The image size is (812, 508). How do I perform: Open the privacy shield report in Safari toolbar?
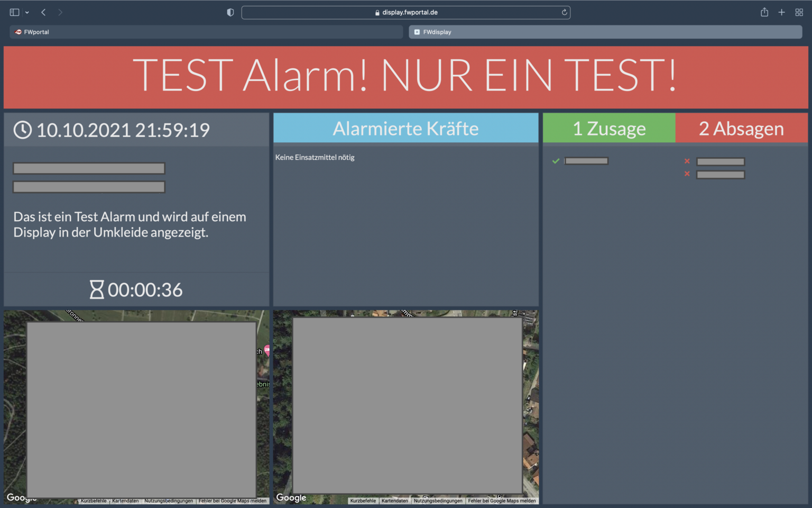click(230, 12)
